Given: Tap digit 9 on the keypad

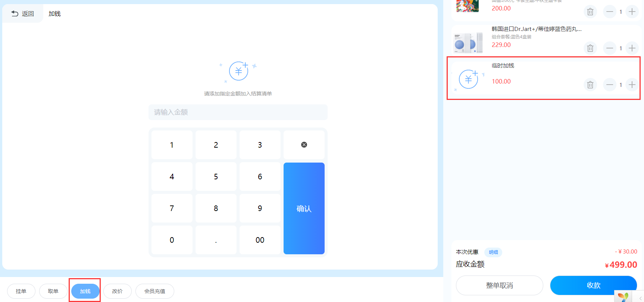Looking at the screenshot, I should click(260, 208).
